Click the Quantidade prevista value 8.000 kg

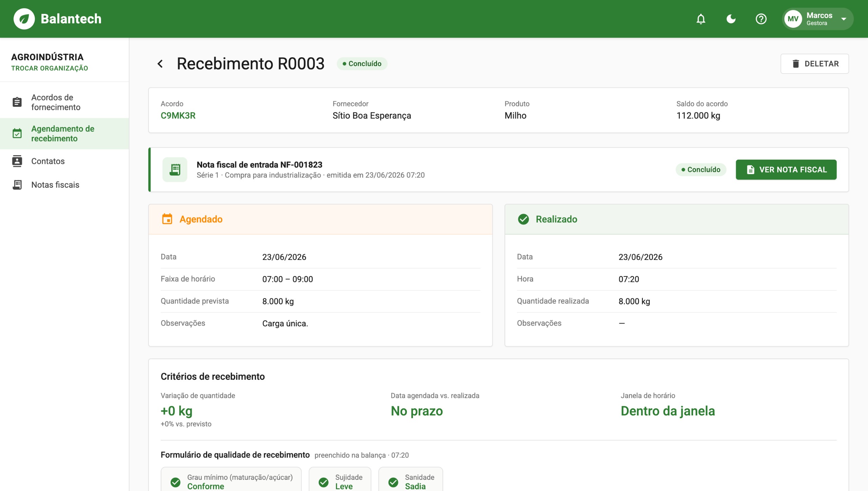(x=278, y=301)
